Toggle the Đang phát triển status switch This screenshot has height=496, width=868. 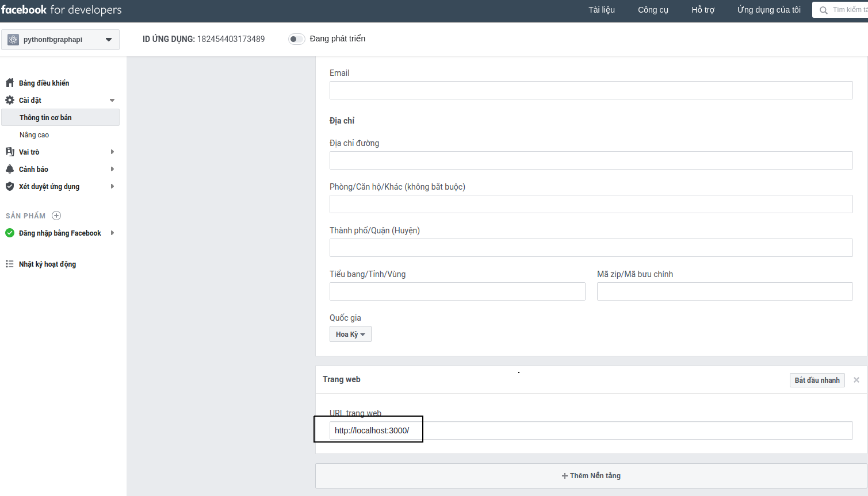point(296,39)
